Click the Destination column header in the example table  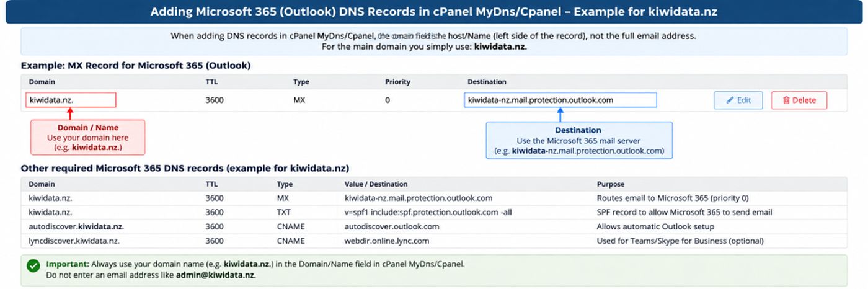487,82
